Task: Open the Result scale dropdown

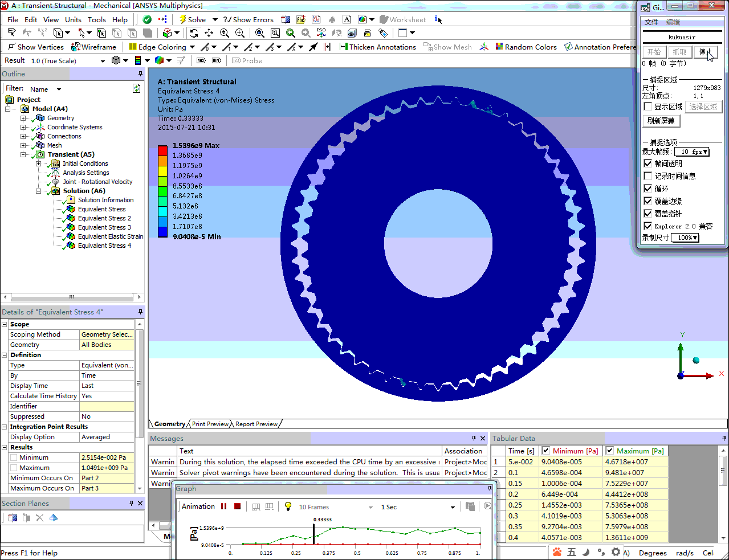Action: (x=103, y=61)
